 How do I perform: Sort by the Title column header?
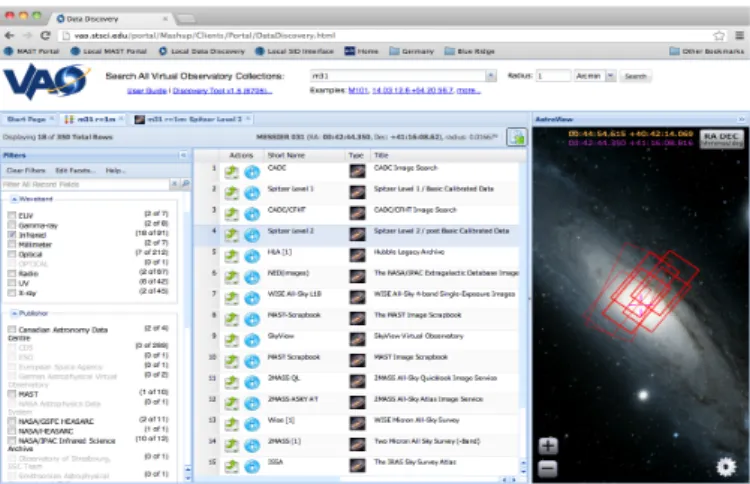[447, 155]
